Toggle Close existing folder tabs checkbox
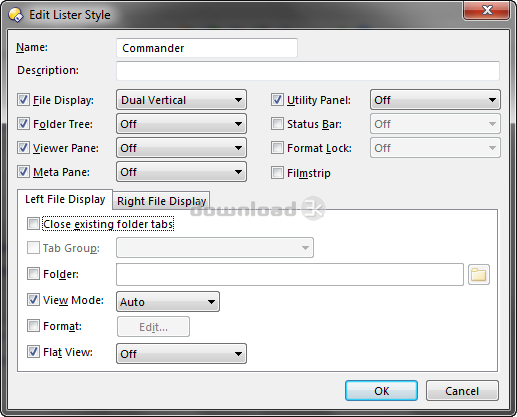This screenshot has height=417, width=517. tap(33, 224)
